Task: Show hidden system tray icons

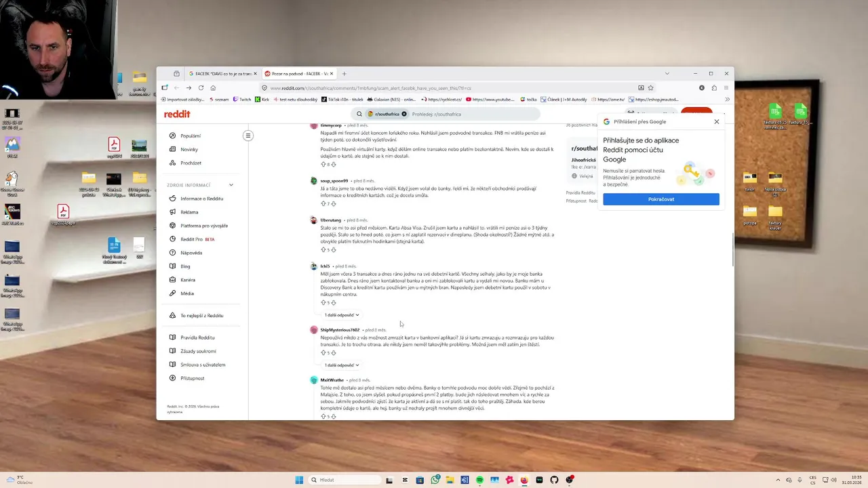Action: (x=776, y=480)
